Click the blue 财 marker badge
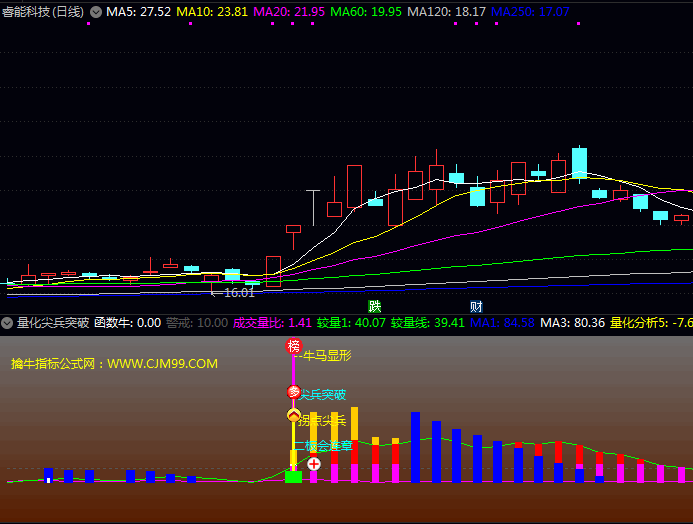The height and width of the screenshot is (524, 693). pos(477,306)
